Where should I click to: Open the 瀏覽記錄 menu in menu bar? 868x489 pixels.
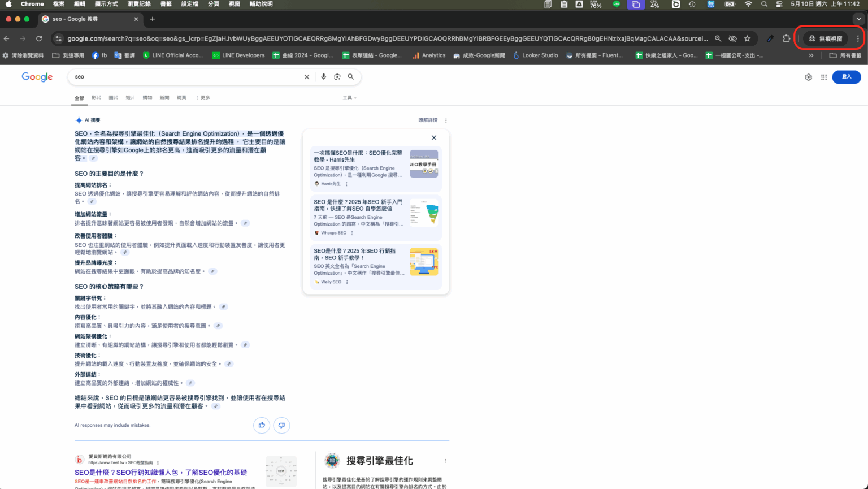click(139, 4)
